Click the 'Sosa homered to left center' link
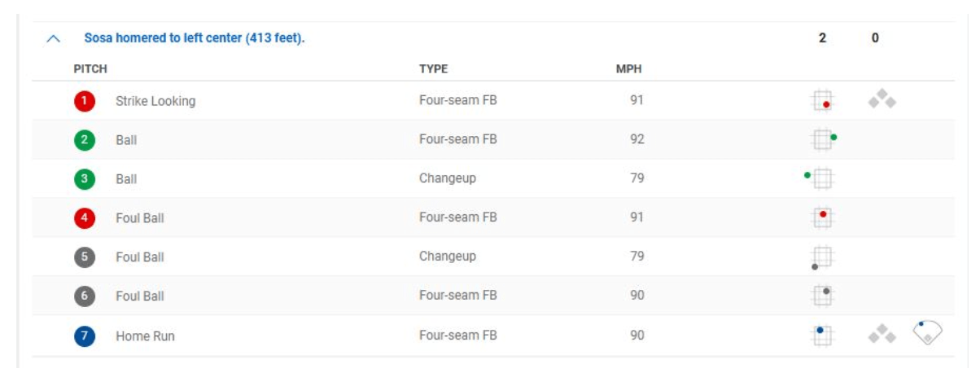Screen dimensions: 980x373 [x=195, y=38]
